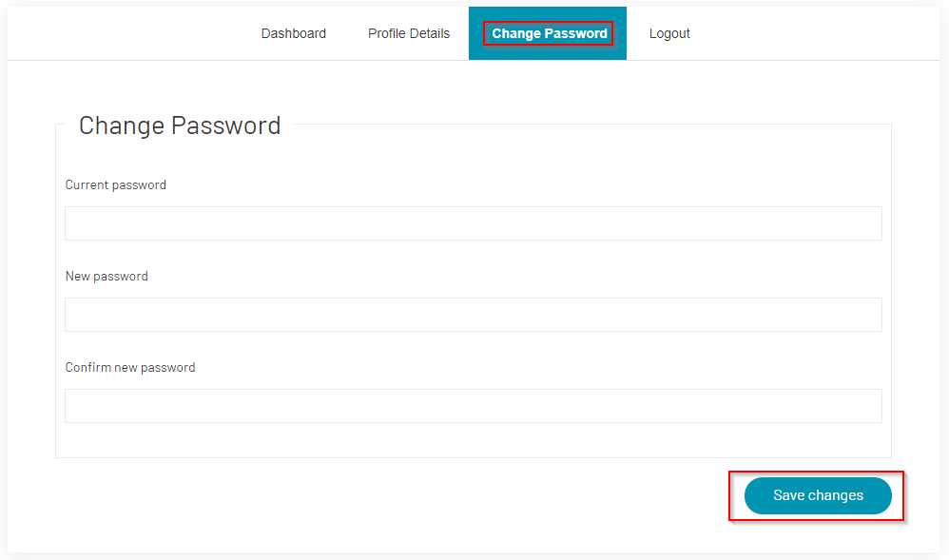This screenshot has width=949, height=560.
Task: Click the Change Password form heading
Action: click(180, 126)
